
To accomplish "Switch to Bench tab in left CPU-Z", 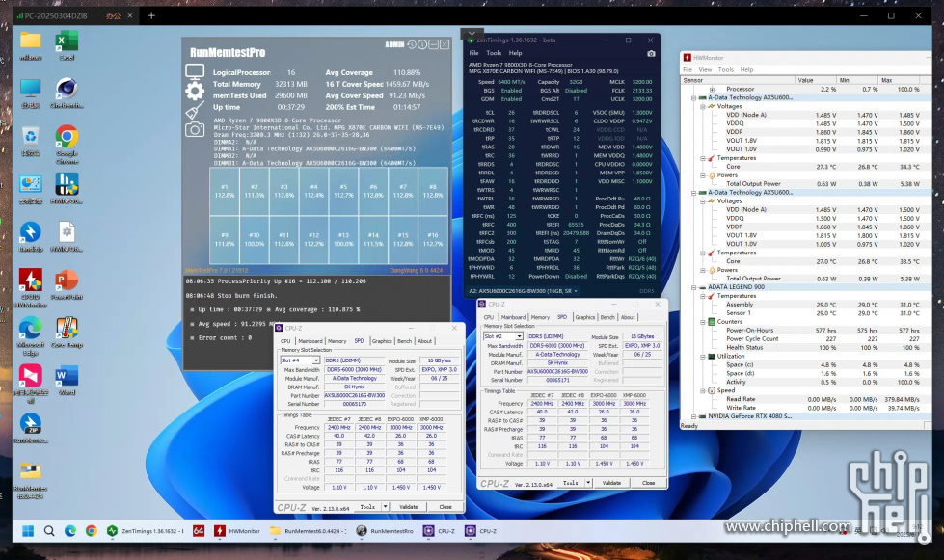I will [405, 341].
